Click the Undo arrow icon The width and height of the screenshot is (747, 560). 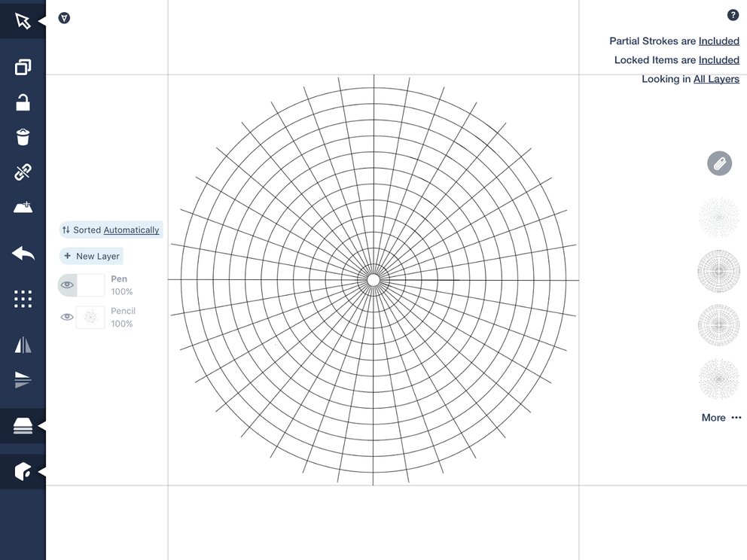[x=23, y=254]
